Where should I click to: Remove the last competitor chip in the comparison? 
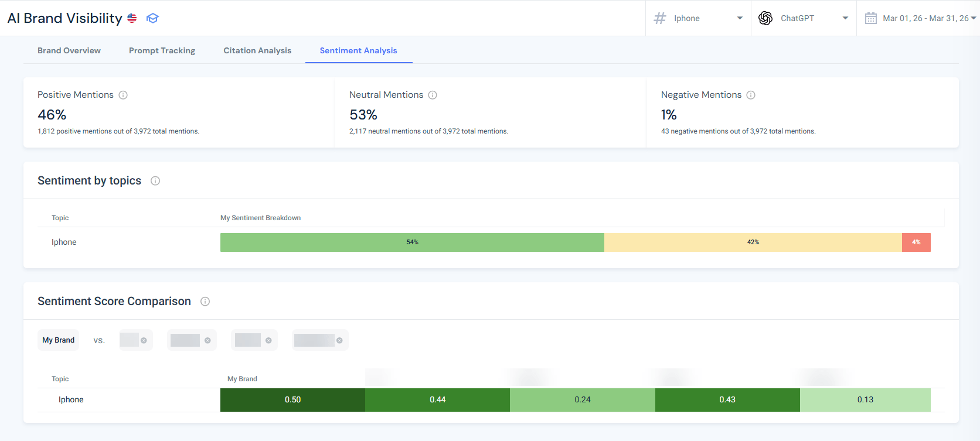click(x=339, y=340)
